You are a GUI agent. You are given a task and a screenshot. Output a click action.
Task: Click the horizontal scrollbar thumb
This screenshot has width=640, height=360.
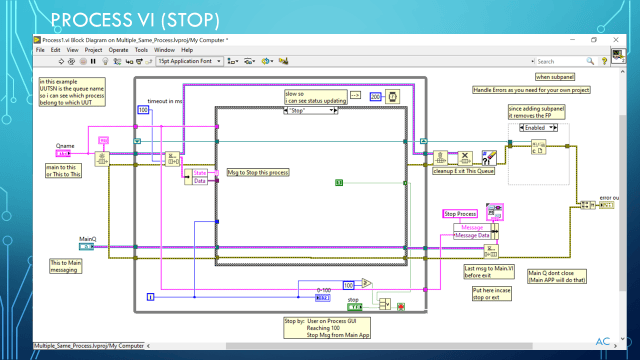pos(379,346)
